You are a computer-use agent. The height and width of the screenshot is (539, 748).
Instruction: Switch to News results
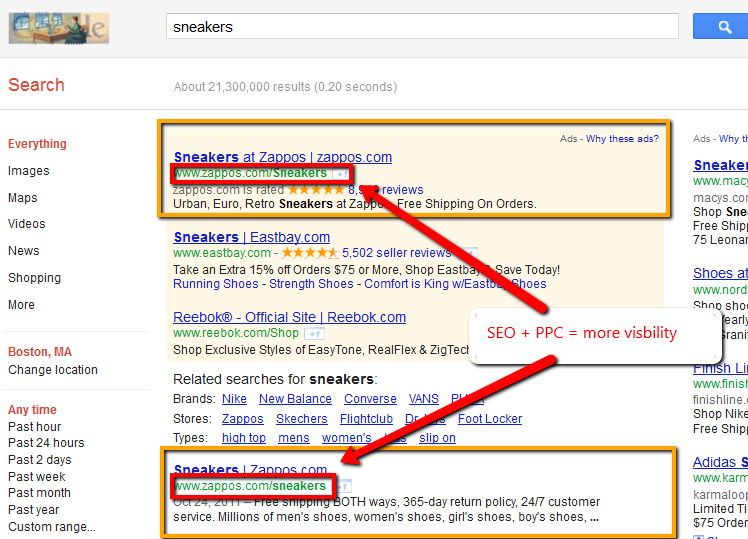tap(23, 250)
